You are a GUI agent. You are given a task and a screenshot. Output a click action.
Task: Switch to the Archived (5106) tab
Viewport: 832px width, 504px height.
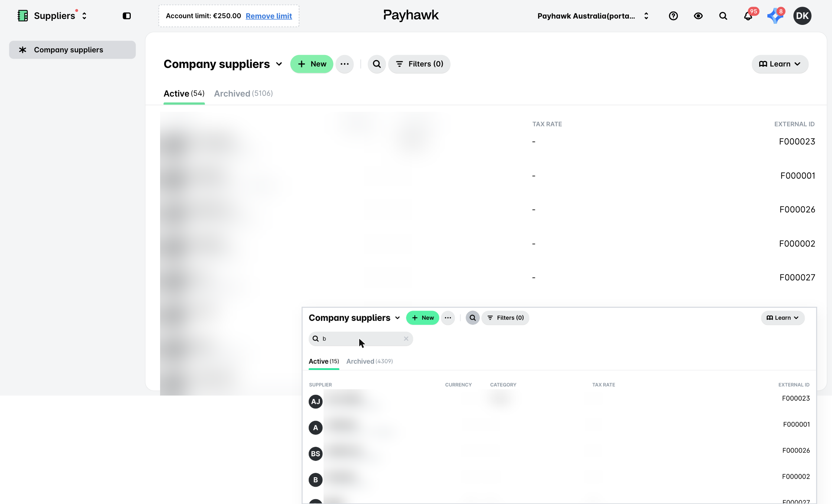click(x=243, y=94)
